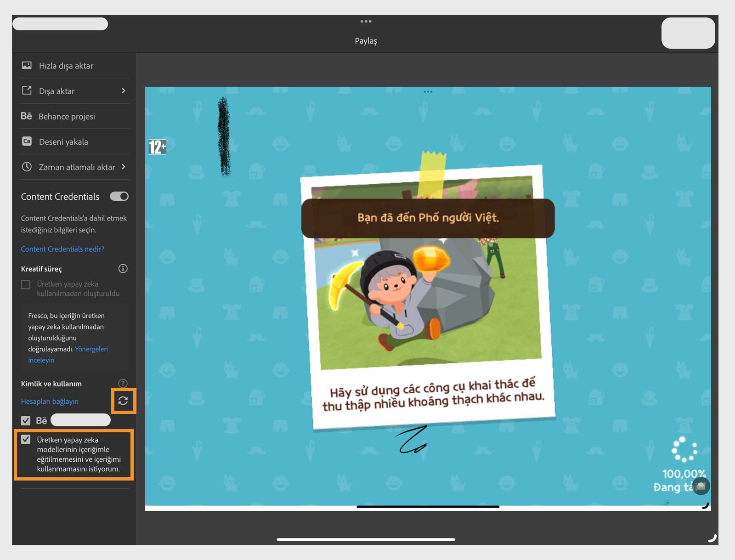
Task: Click the Paylaş title
Action: (366, 40)
